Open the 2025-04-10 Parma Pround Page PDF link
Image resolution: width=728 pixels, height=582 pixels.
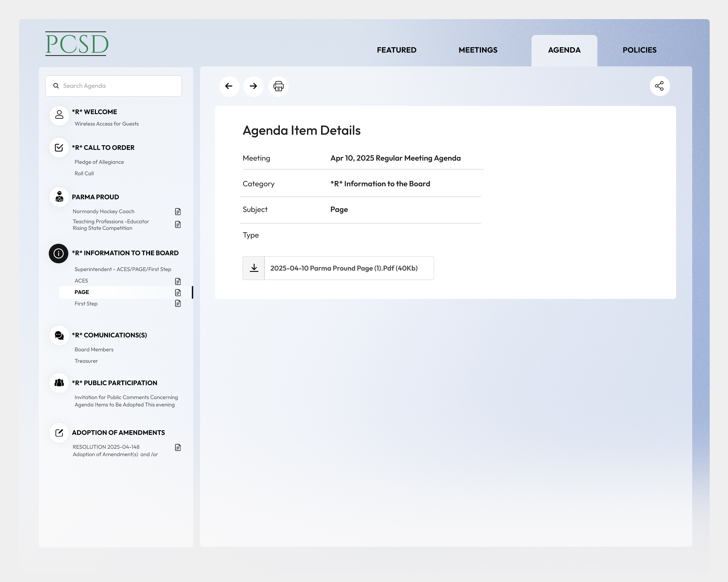coord(344,268)
